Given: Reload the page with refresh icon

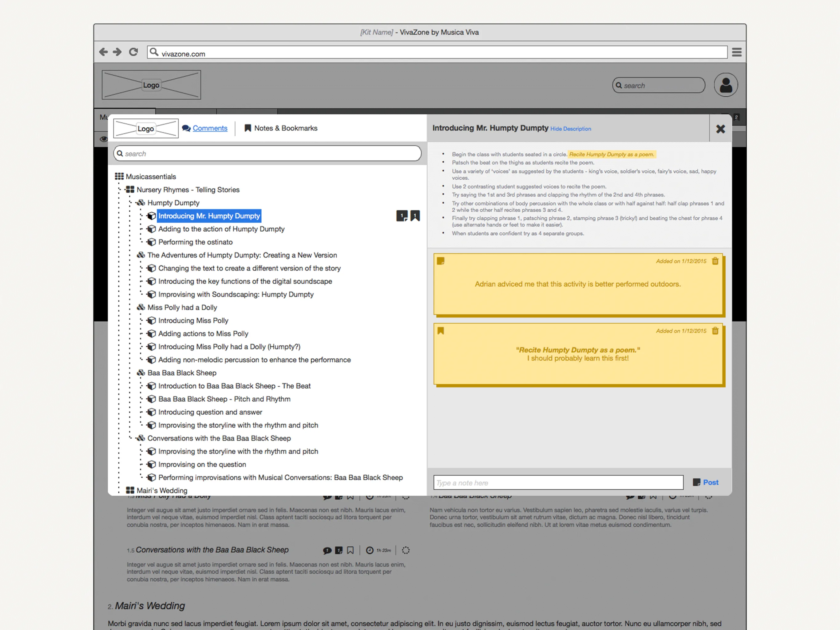Looking at the screenshot, I should [133, 52].
